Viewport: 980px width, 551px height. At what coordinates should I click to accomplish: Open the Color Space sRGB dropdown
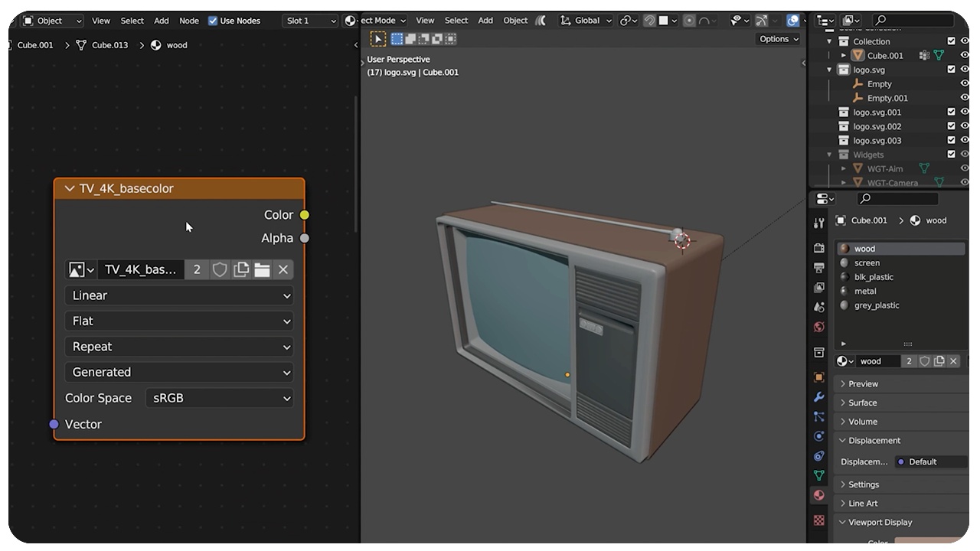tap(219, 398)
